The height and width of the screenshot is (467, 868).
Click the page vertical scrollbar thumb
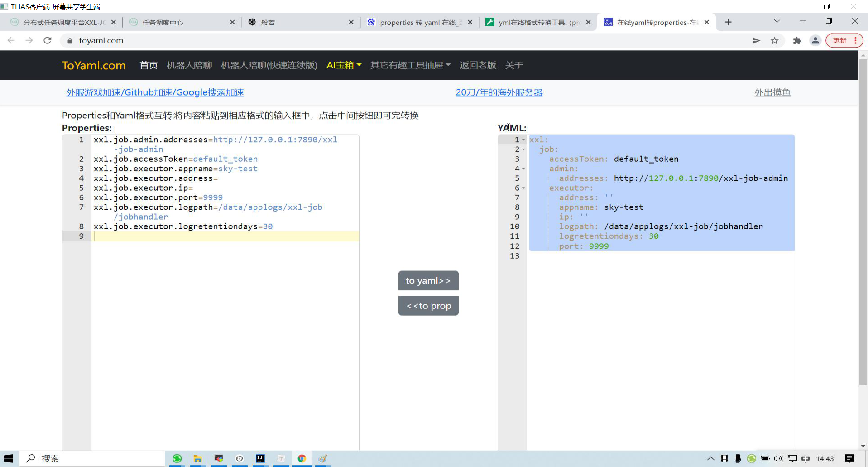tap(863, 222)
